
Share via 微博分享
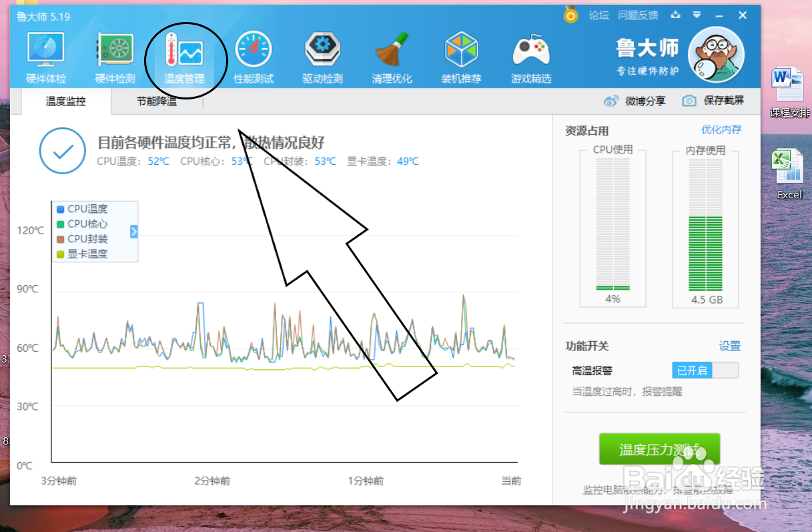click(635, 101)
